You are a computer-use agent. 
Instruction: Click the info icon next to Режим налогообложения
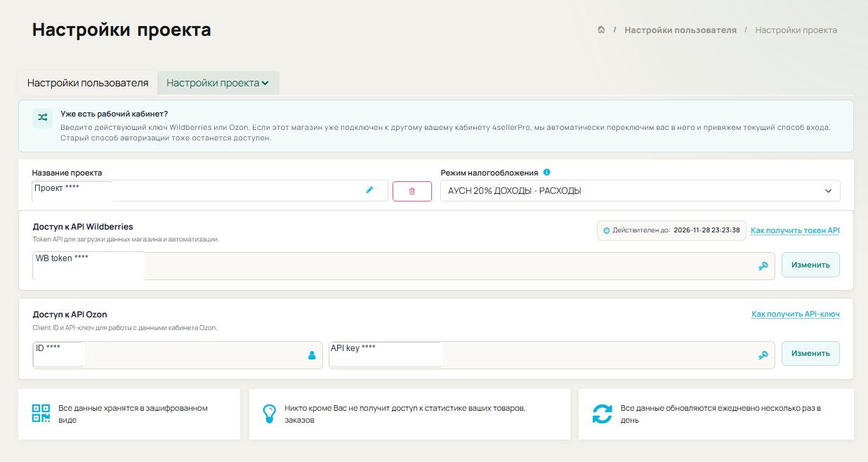click(546, 172)
